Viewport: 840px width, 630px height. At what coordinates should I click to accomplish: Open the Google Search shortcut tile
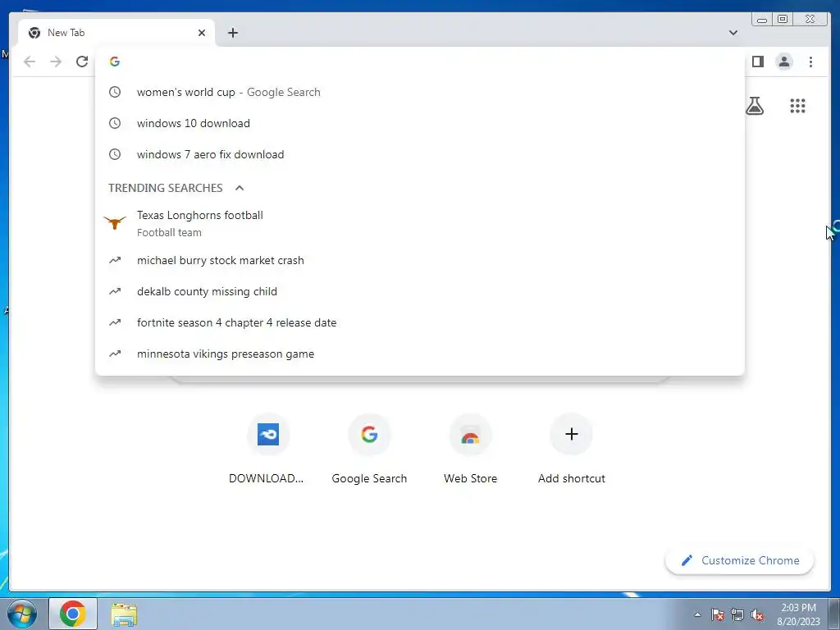(369, 449)
